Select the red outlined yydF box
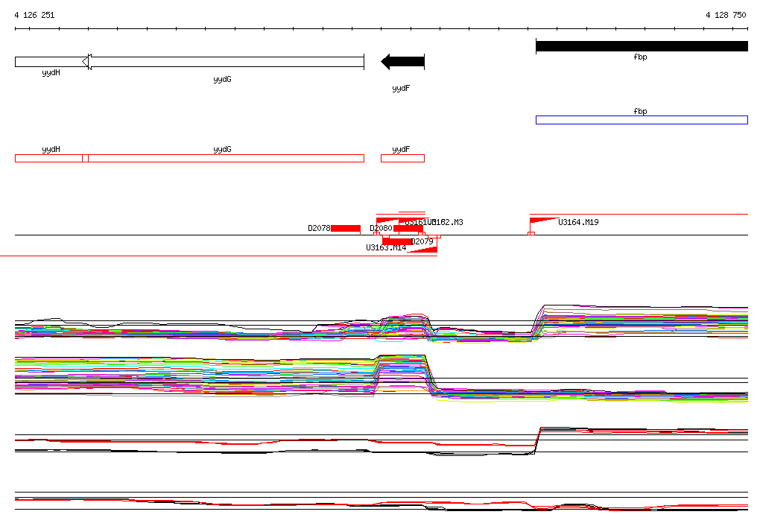Screen dimensions: 763x532 (402, 158)
